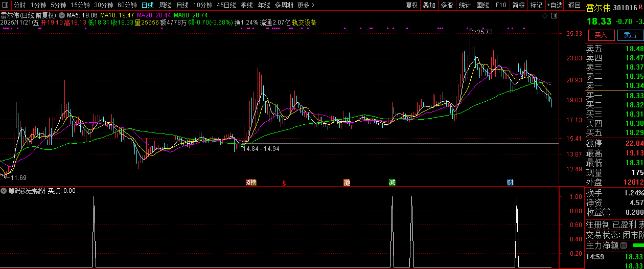
Task: Click the 軌交设备 sector link
Action: 304,23
